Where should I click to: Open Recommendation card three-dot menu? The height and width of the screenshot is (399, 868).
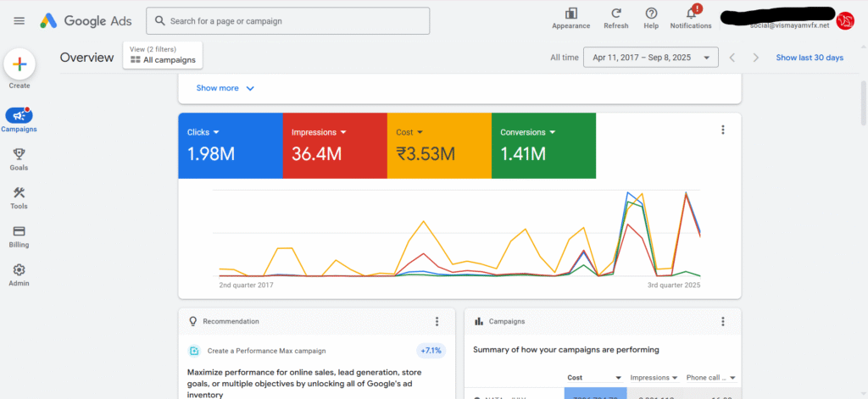[437, 322]
